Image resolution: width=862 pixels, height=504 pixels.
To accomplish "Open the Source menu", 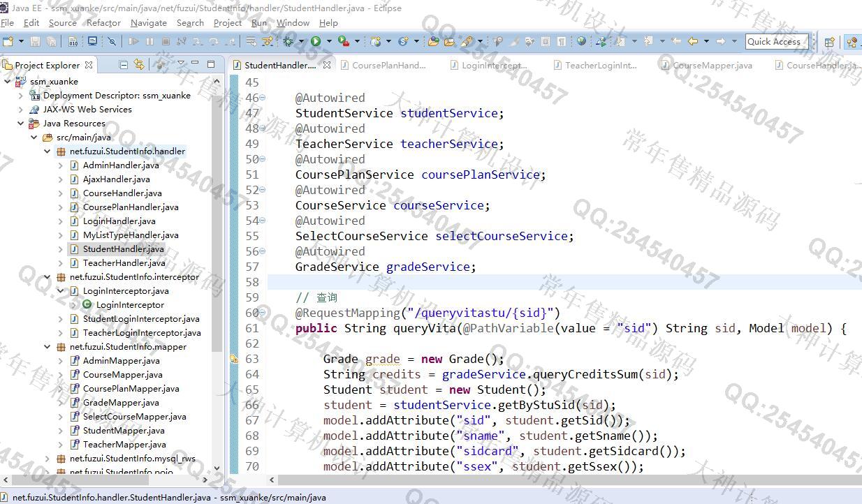I will [x=63, y=22].
